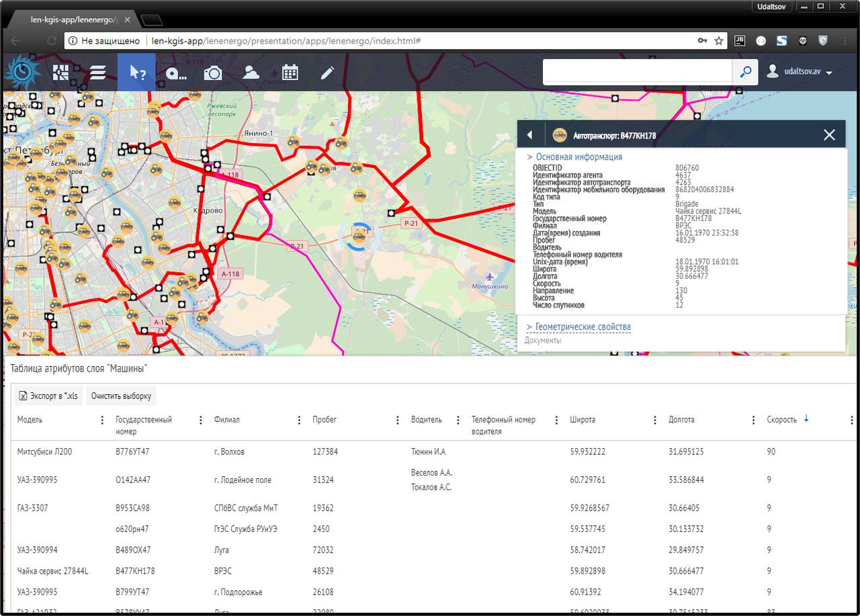This screenshot has height=616, width=860.
Task: Open Государственный номер column options menu
Action: point(201,420)
